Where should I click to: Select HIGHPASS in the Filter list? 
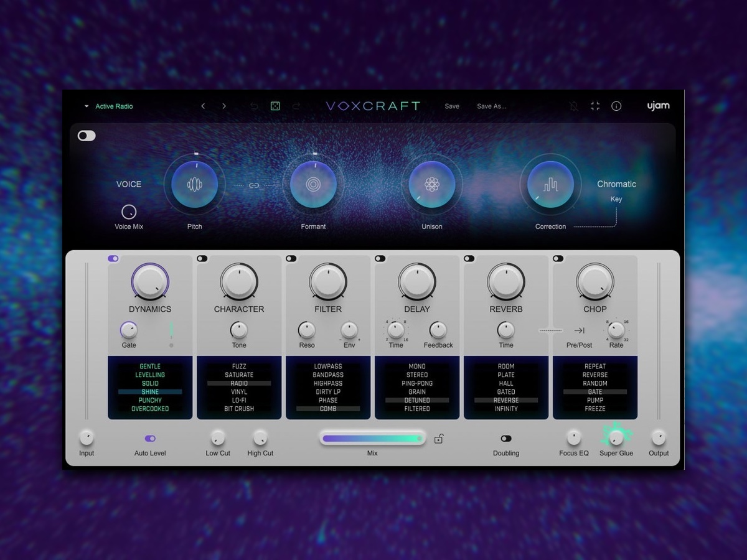(x=328, y=383)
